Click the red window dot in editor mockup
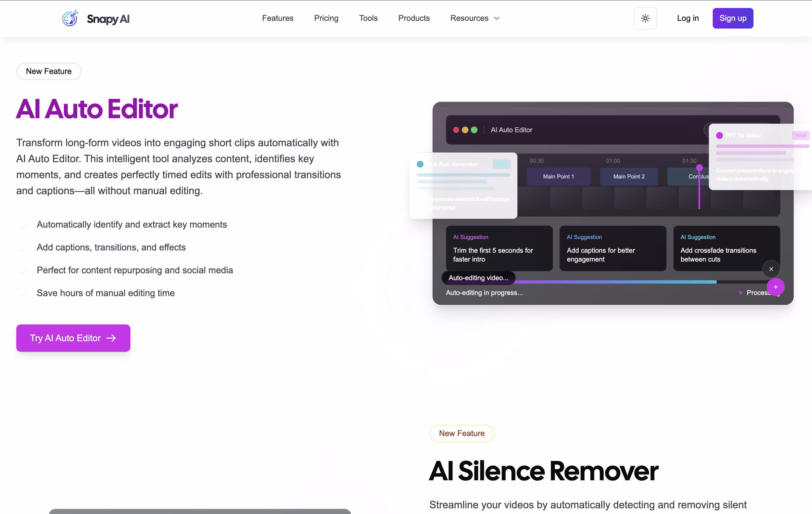The height and width of the screenshot is (514, 812). (x=456, y=130)
